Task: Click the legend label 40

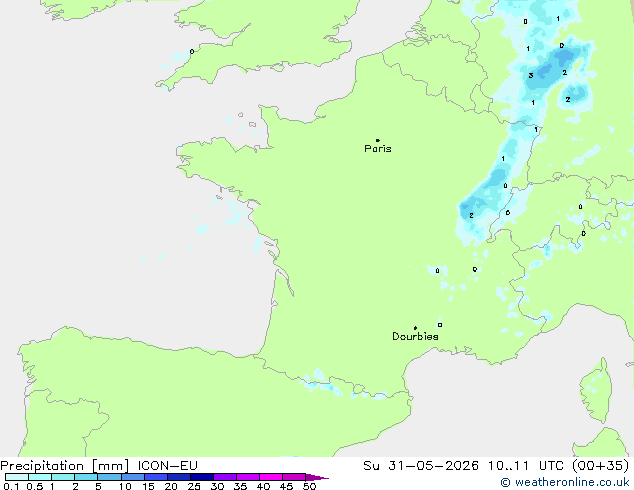Action: pyautogui.click(x=263, y=486)
